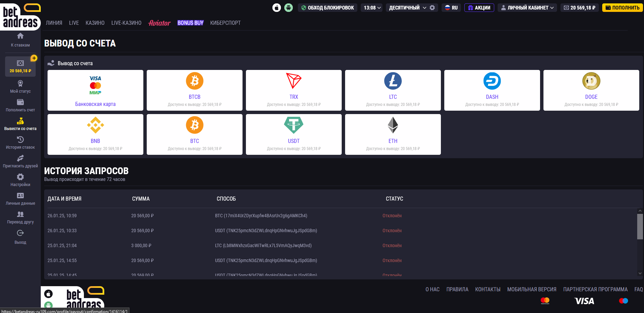
Task: Open Пригласить друзей in the sidebar
Action: [x=20, y=161]
